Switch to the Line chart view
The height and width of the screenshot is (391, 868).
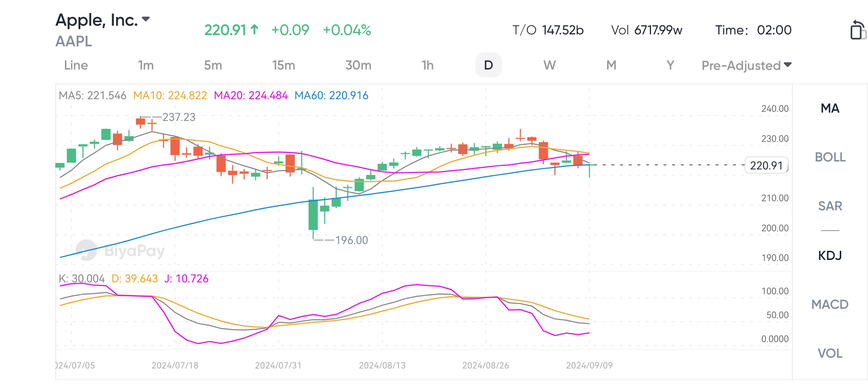point(76,65)
